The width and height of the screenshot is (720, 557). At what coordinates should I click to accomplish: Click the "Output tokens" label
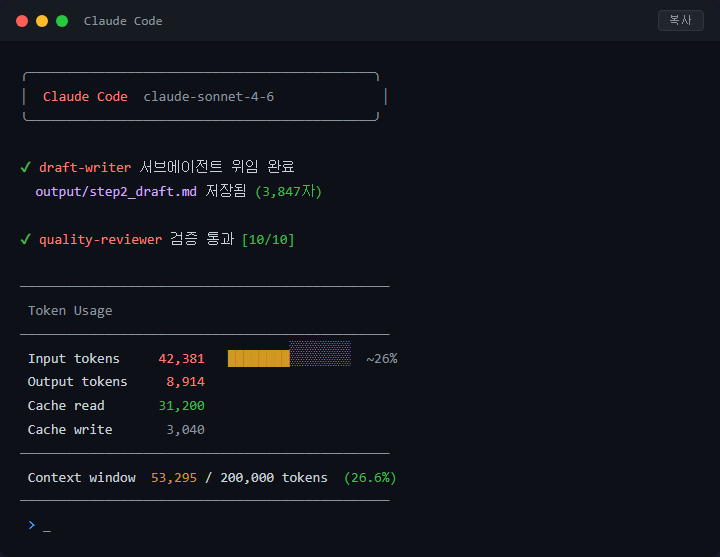pyautogui.click(x=78, y=382)
